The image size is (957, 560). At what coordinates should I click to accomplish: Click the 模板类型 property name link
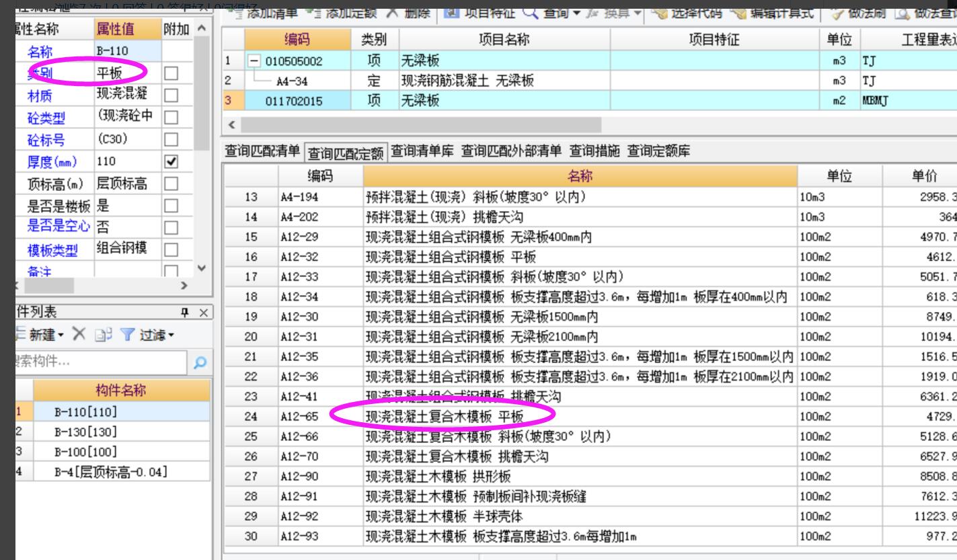[52, 251]
